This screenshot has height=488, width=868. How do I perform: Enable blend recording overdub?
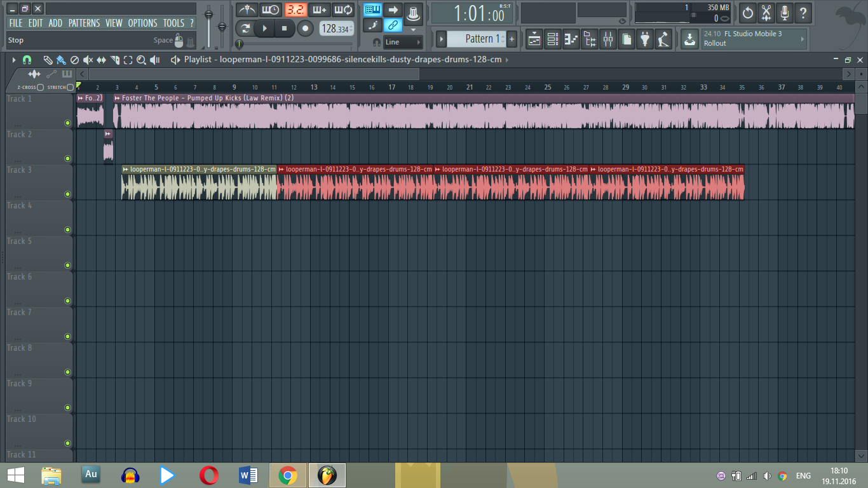(x=319, y=10)
